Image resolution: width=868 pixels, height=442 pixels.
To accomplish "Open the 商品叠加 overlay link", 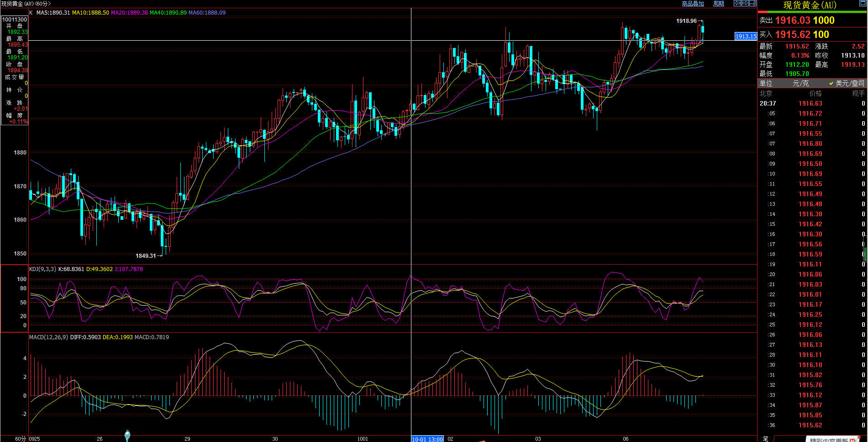I will click(693, 4).
